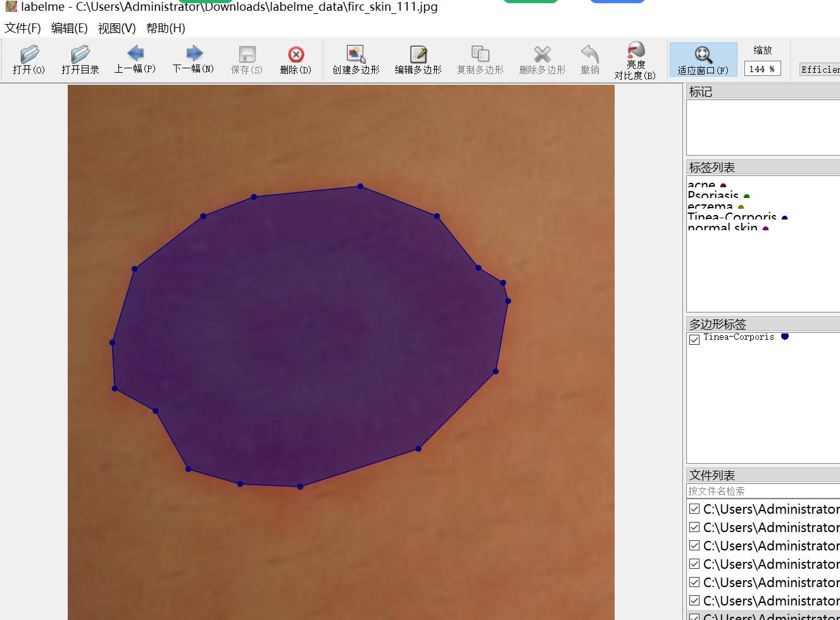This screenshot has height=620, width=840.
Task: Go to the previous image
Action: pos(135,59)
